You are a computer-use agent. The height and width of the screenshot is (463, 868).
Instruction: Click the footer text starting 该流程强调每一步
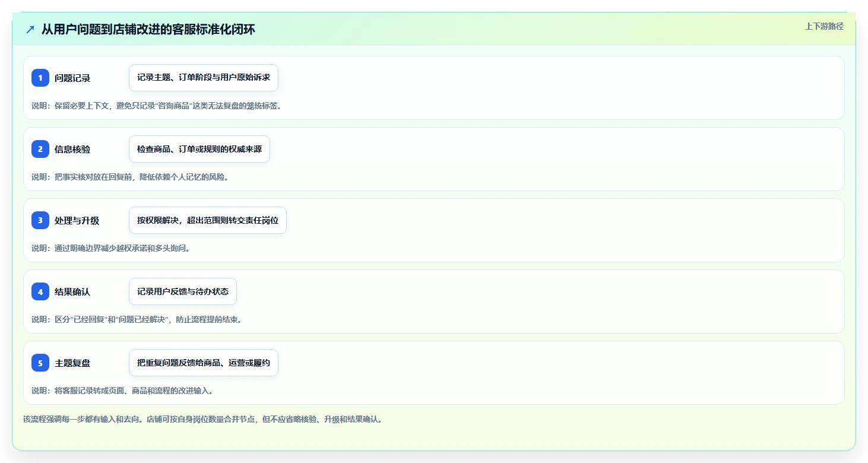pyautogui.click(x=203, y=419)
